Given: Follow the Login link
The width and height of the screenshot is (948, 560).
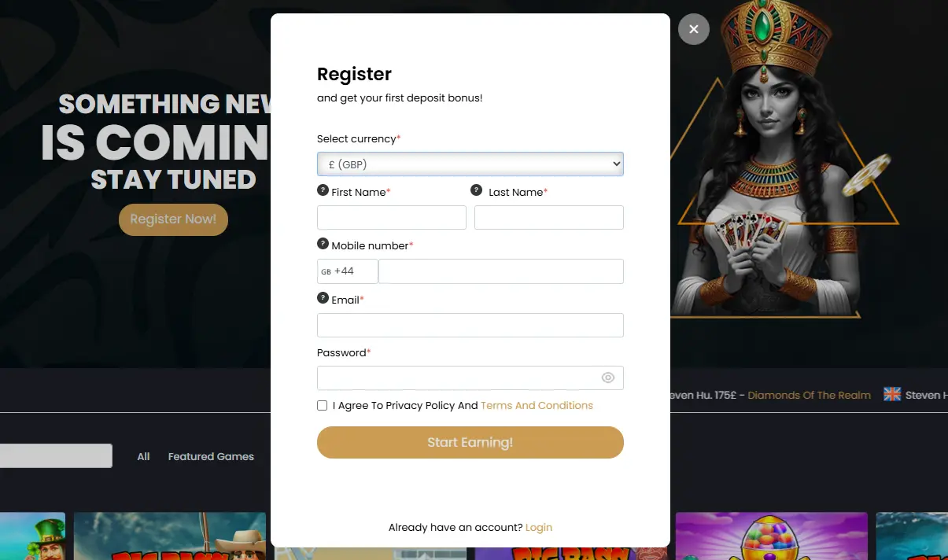Looking at the screenshot, I should point(539,527).
